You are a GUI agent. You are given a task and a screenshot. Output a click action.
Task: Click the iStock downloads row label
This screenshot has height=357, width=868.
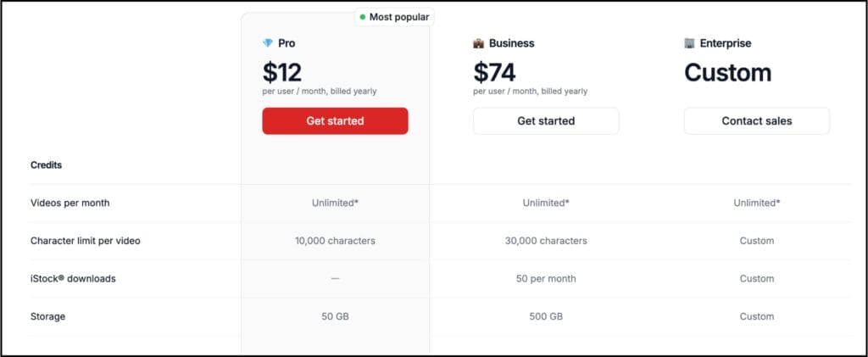[x=73, y=278]
